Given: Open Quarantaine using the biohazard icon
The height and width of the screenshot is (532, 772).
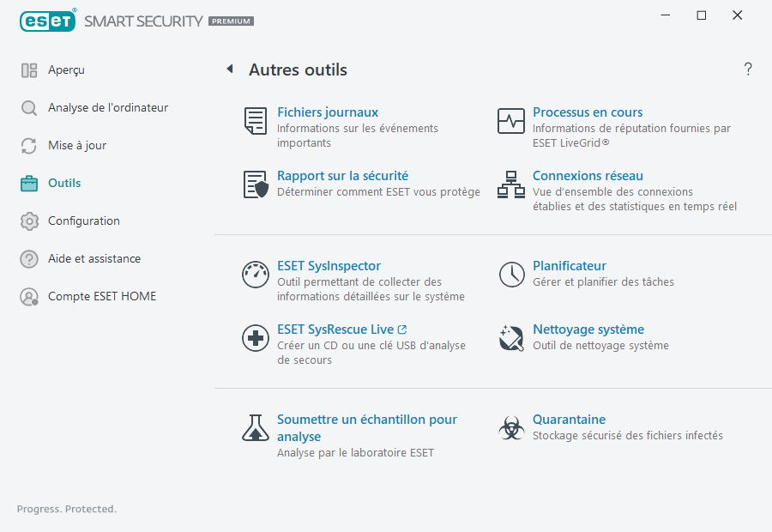Looking at the screenshot, I should click(x=510, y=427).
